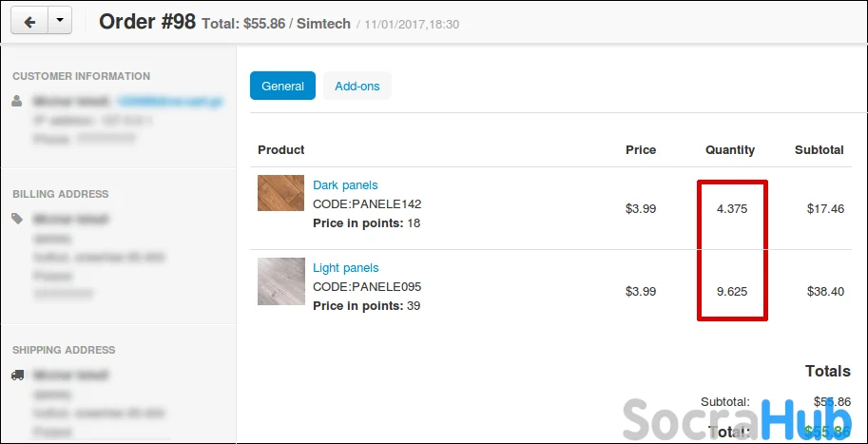Click the Light panels product thumbnail
This screenshot has width=868, height=444.
280,281
